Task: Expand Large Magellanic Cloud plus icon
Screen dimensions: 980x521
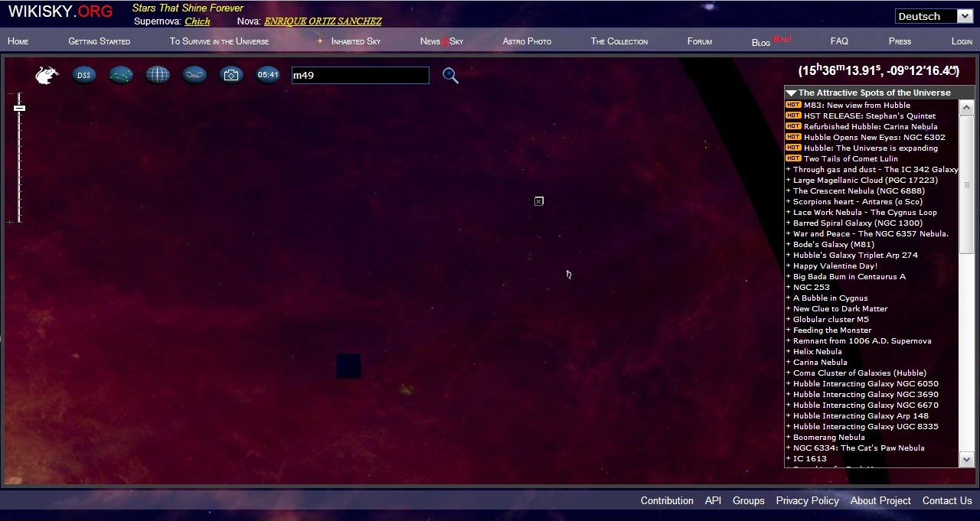Action: (x=788, y=181)
